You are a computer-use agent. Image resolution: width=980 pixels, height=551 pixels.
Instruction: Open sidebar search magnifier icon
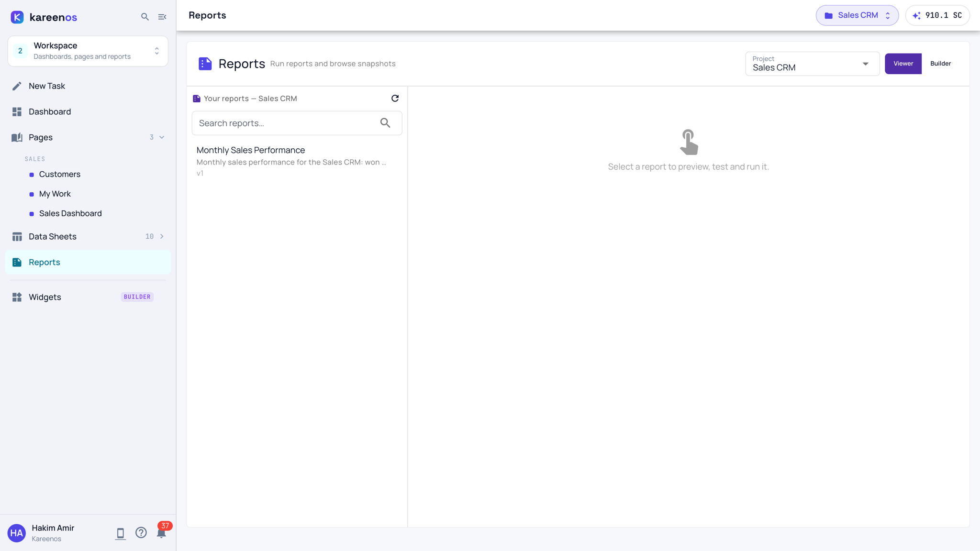point(145,17)
